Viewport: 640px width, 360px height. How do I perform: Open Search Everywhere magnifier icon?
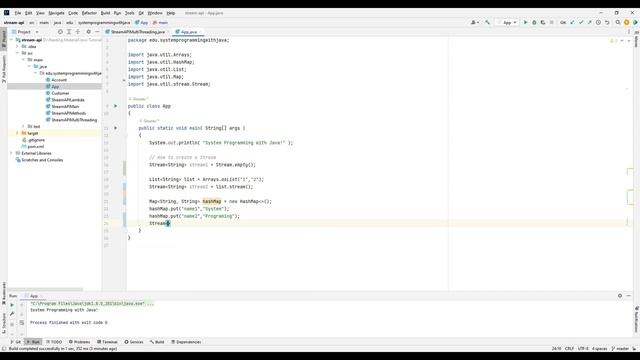[618, 22]
